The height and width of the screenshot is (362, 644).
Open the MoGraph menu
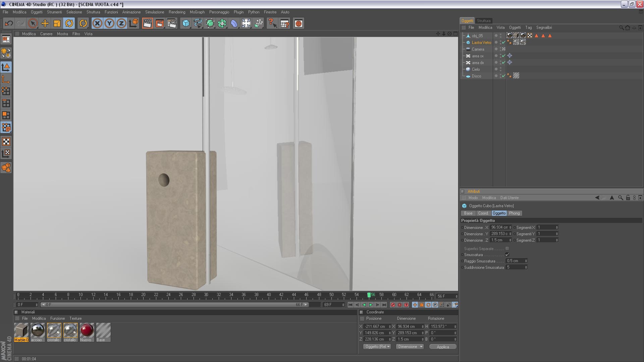point(197,12)
